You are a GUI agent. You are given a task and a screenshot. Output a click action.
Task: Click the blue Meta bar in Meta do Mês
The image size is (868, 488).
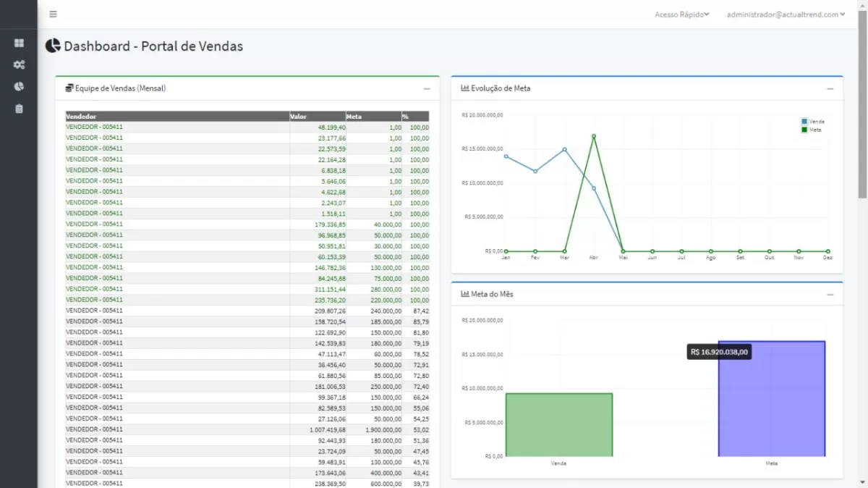(x=772, y=399)
